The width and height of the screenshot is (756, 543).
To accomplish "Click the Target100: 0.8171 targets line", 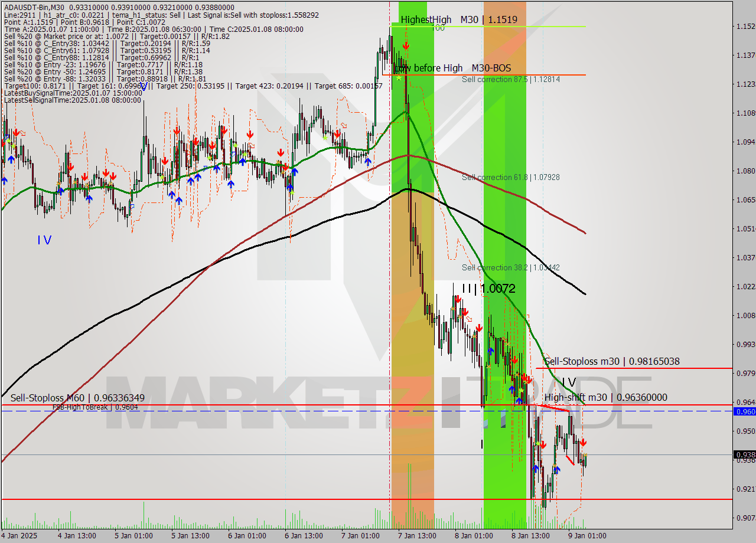I will tap(193, 86).
